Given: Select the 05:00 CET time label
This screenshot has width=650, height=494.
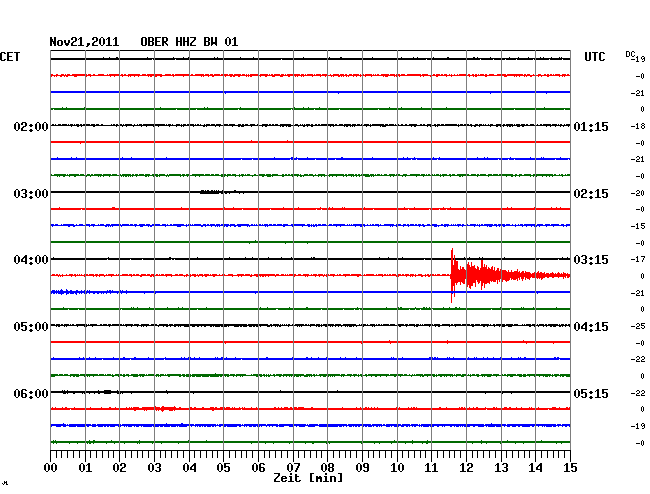Looking at the screenshot, I should [x=31, y=327].
